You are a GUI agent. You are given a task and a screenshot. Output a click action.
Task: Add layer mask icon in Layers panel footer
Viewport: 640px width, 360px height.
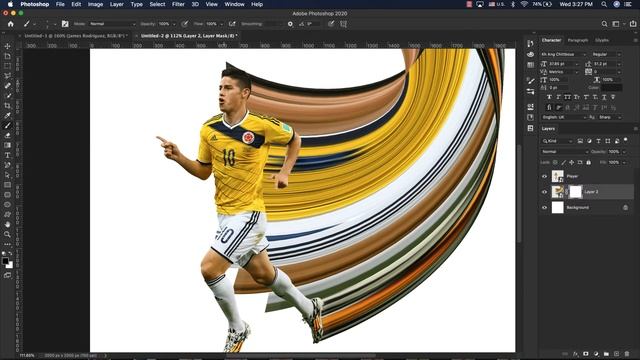click(586, 354)
